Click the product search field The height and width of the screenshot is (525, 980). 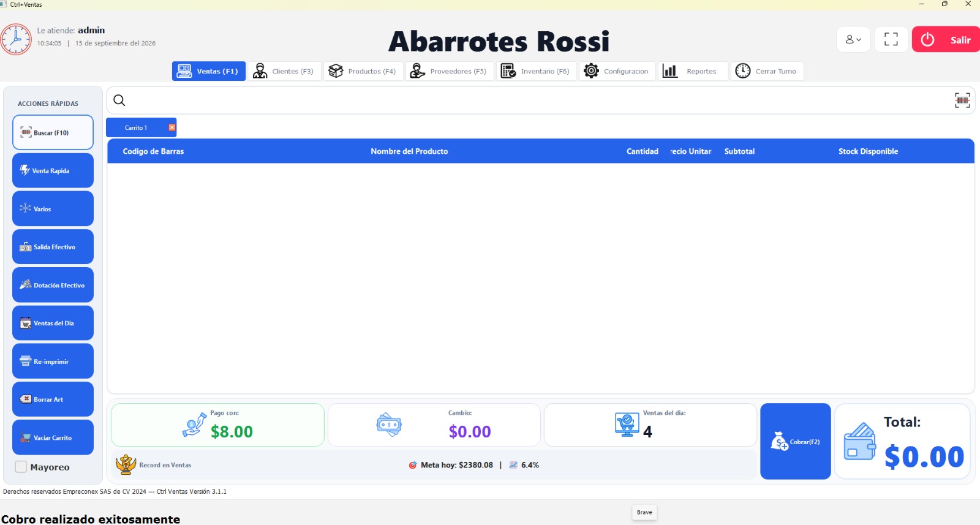tap(541, 100)
